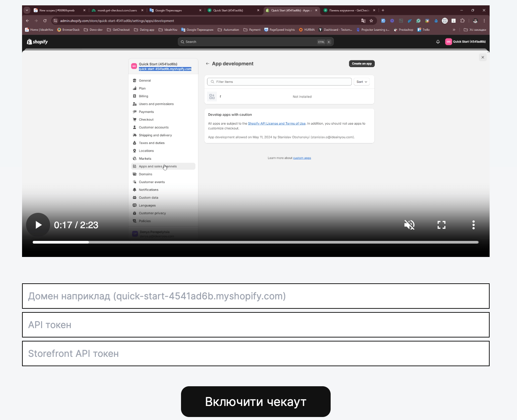Switch to the Панель керування GetCheckout tab

(349, 10)
